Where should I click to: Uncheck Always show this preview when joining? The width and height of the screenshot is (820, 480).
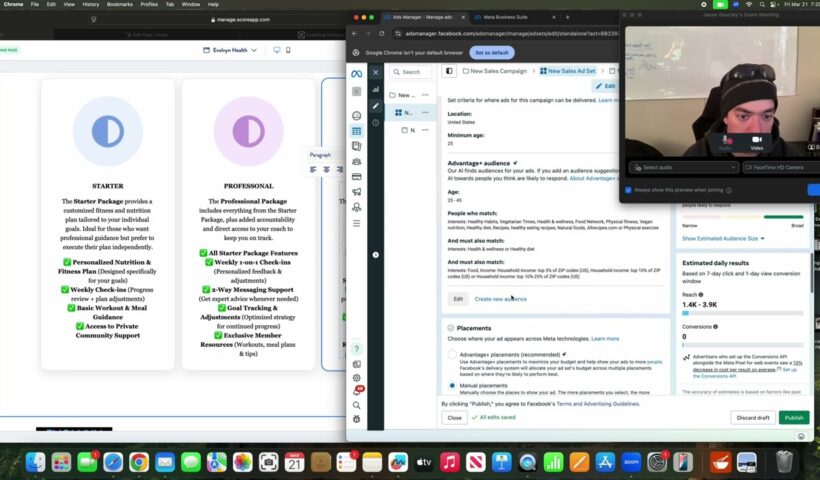628,189
